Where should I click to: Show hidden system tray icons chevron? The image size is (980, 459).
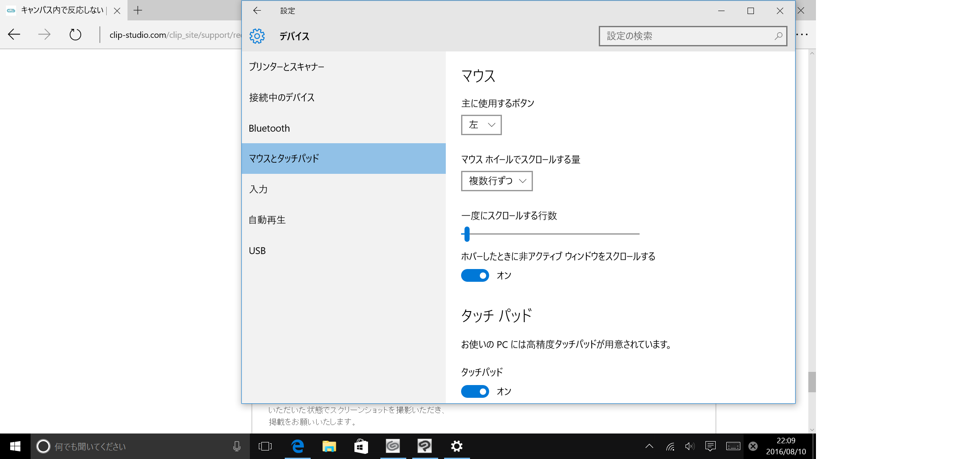649,446
